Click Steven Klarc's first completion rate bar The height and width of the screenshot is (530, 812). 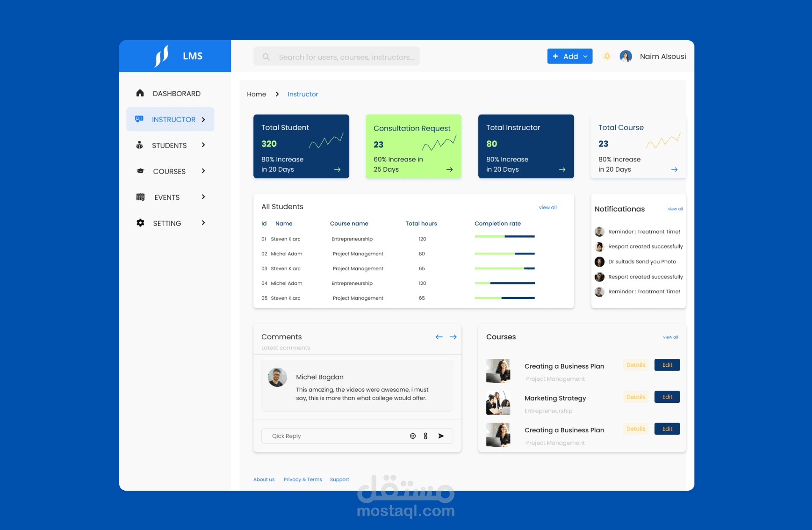(x=504, y=237)
